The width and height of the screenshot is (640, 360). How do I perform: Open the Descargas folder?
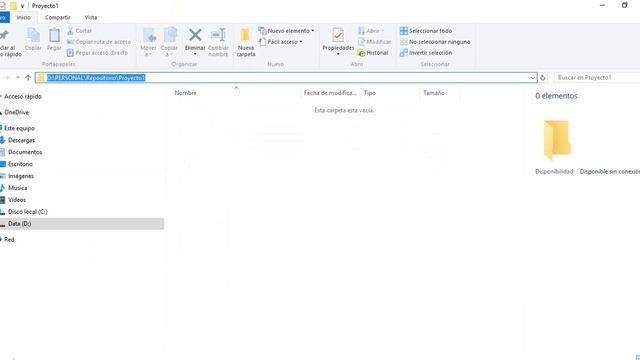coord(21,140)
